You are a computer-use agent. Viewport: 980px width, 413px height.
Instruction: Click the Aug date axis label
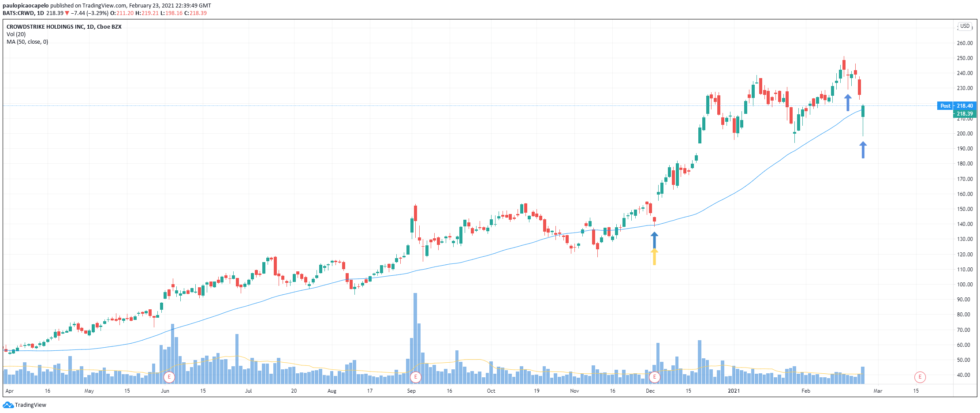pyautogui.click(x=332, y=391)
